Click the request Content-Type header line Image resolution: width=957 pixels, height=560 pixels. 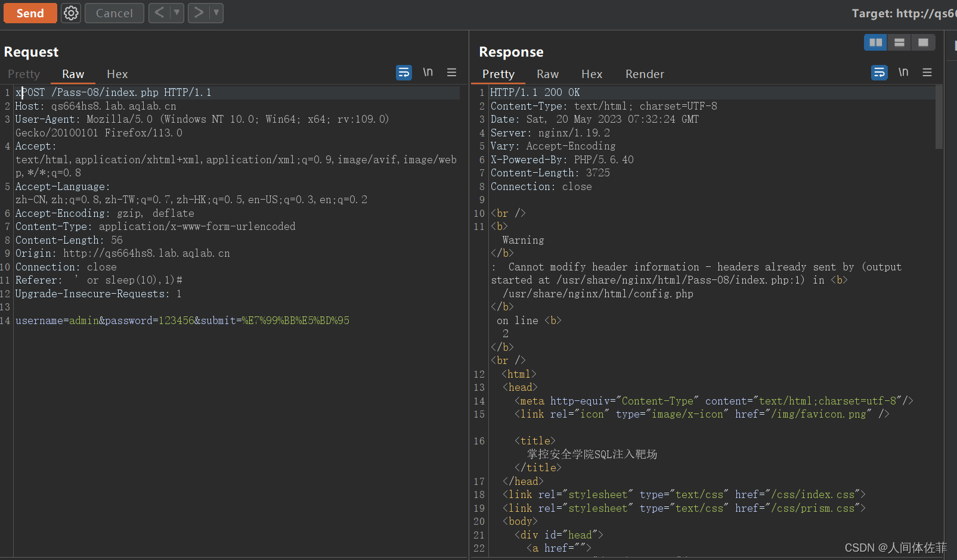[x=156, y=226]
